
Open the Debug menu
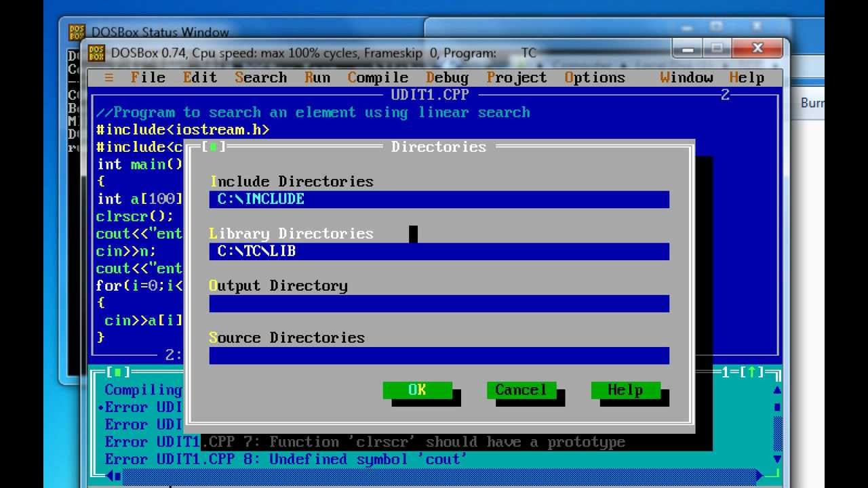point(448,78)
